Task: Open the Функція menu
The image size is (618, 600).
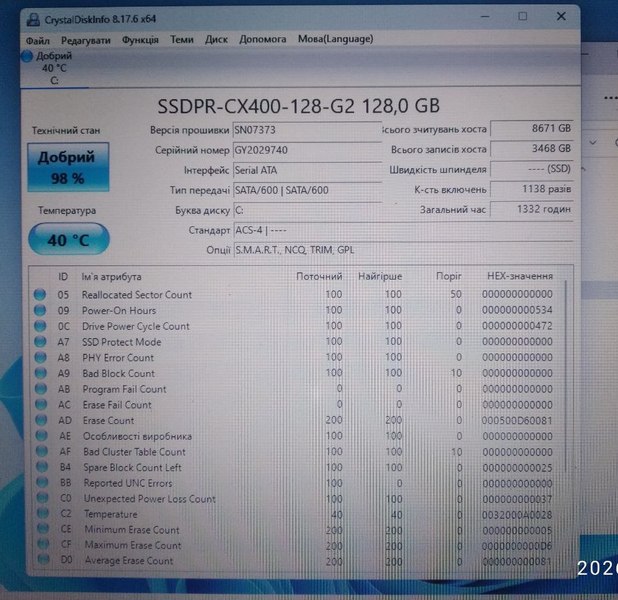Action: coord(140,39)
